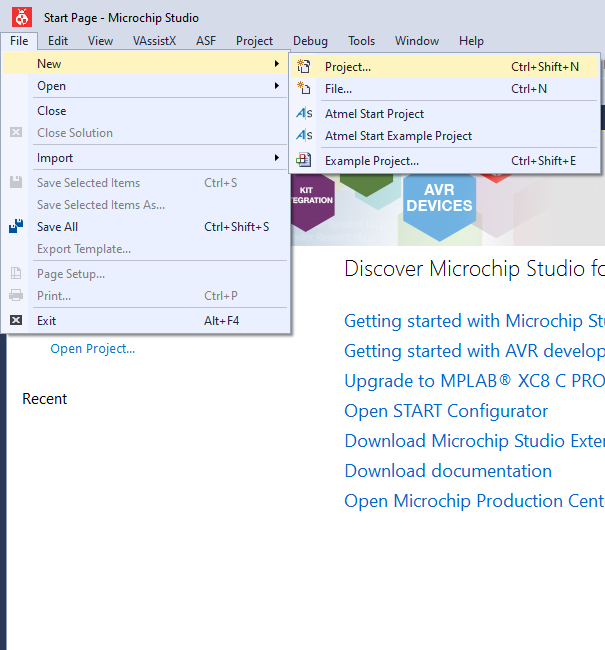Expand the New submenu arrow
The width and height of the screenshot is (605, 650).
pyautogui.click(x=277, y=63)
